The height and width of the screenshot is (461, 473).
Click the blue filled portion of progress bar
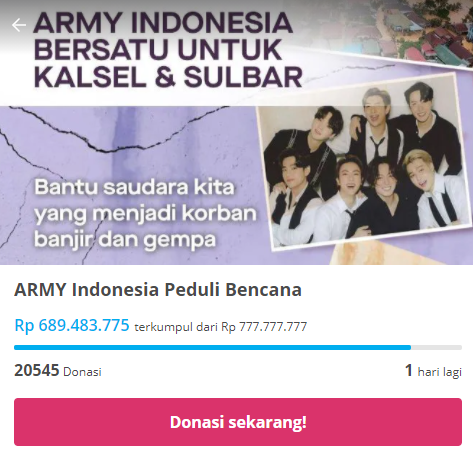point(212,348)
